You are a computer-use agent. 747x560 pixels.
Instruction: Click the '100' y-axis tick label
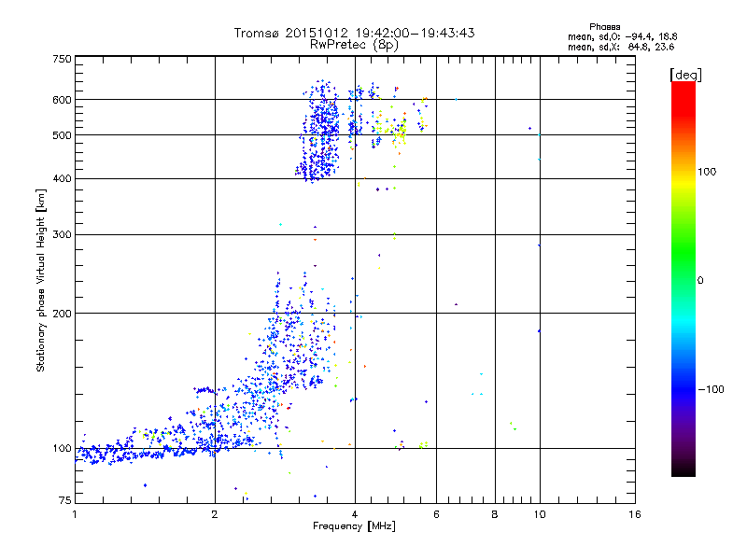(63, 449)
